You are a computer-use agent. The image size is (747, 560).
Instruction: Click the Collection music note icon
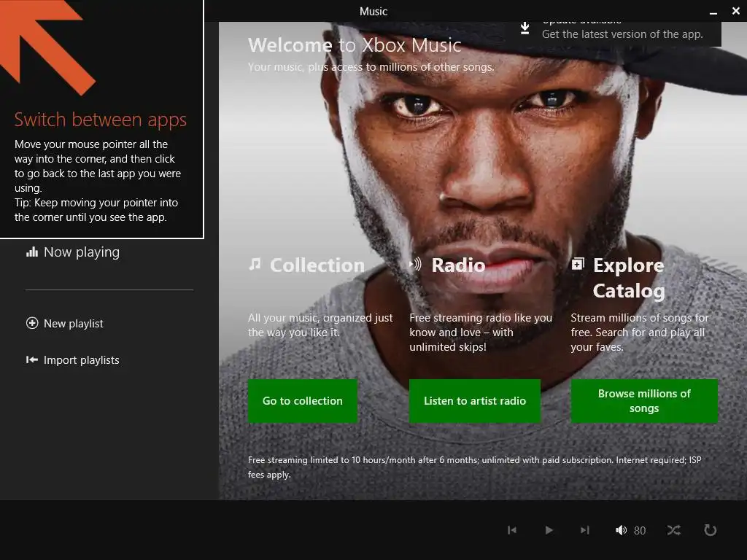255,264
